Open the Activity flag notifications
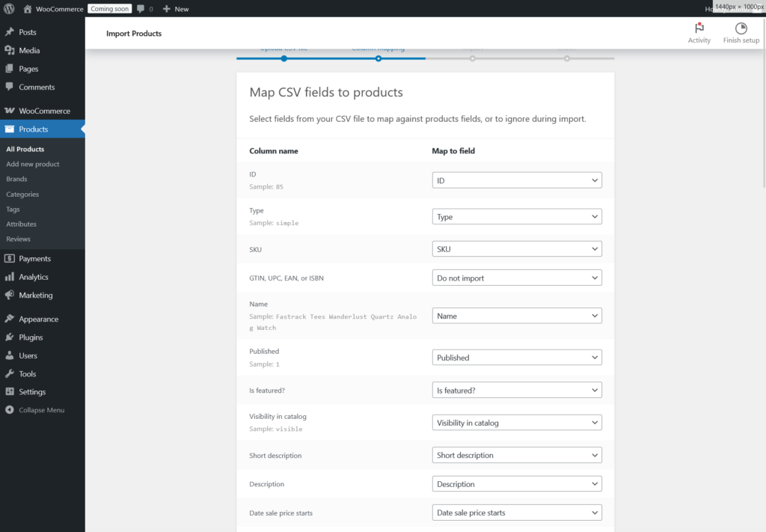 pos(699,30)
